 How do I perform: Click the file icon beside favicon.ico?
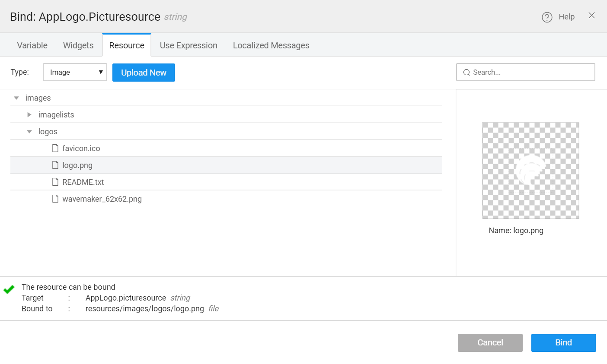click(55, 148)
